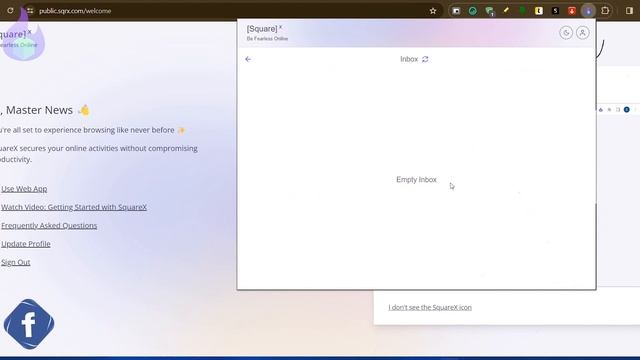The height and width of the screenshot is (360, 640).
Task: Open Watch Video: Getting Started with SquareX
Action: coord(74,207)
